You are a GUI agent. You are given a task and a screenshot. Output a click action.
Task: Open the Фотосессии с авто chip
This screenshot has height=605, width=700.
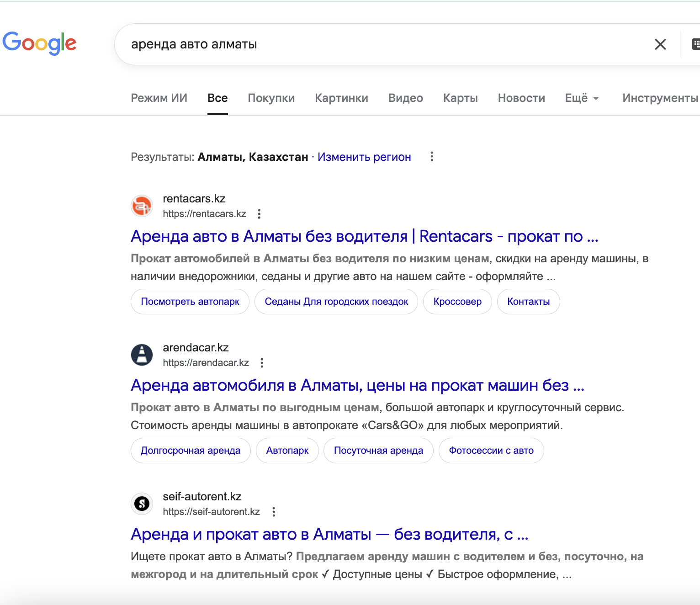491,451
